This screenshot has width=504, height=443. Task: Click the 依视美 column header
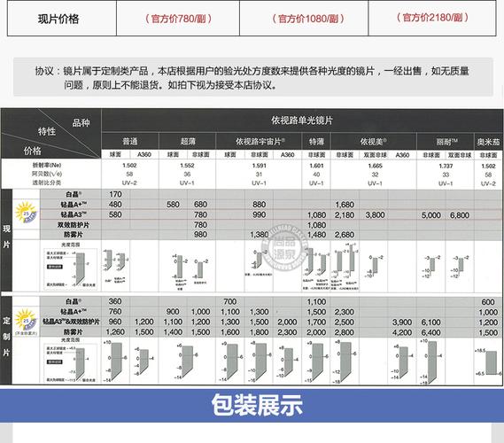click(373, 141)
